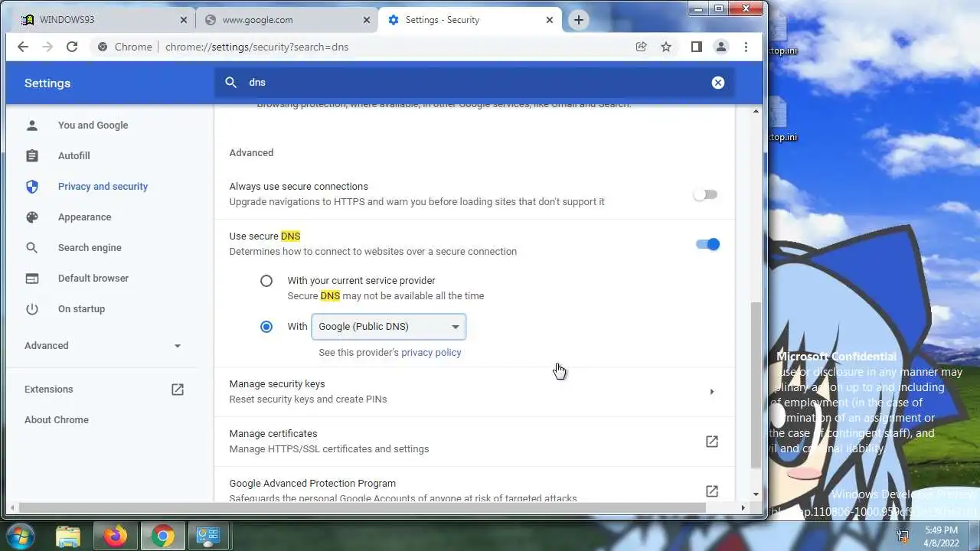Click the Settings title heading

(47, 83)
